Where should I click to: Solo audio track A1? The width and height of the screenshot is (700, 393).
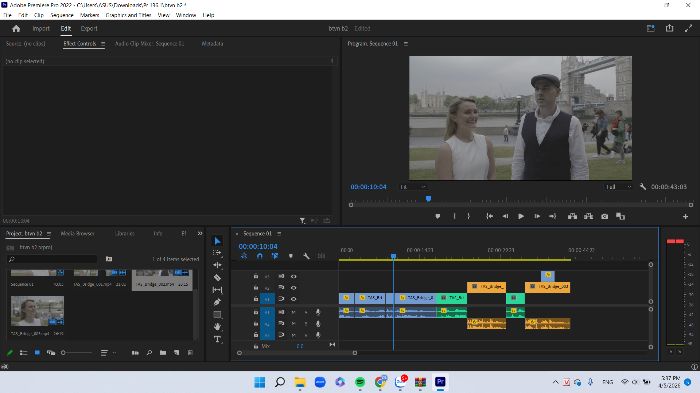(306, 312)
